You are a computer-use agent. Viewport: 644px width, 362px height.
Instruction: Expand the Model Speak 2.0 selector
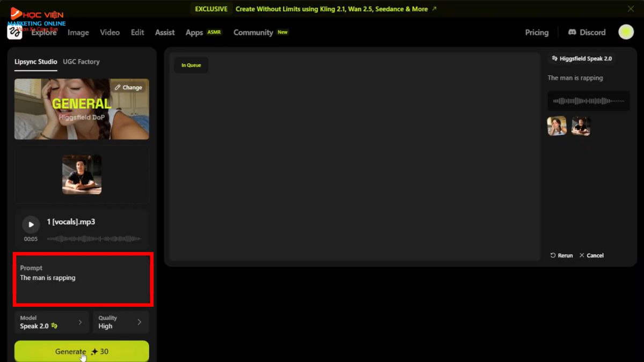[x=52, y=322]
